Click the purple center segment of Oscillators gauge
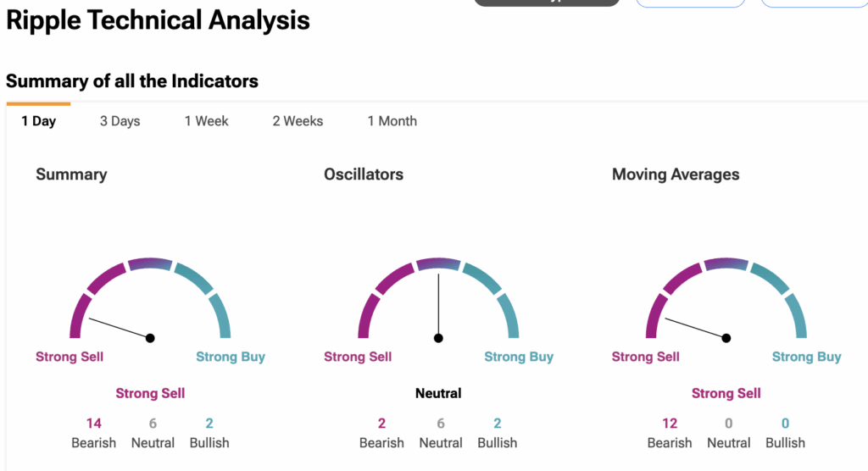Viewport: 868px width, 471px height. click(438, 265)
